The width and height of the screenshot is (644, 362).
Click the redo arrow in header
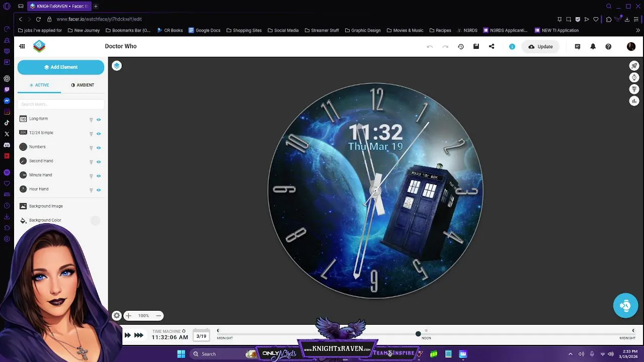[x=445, y=47]
